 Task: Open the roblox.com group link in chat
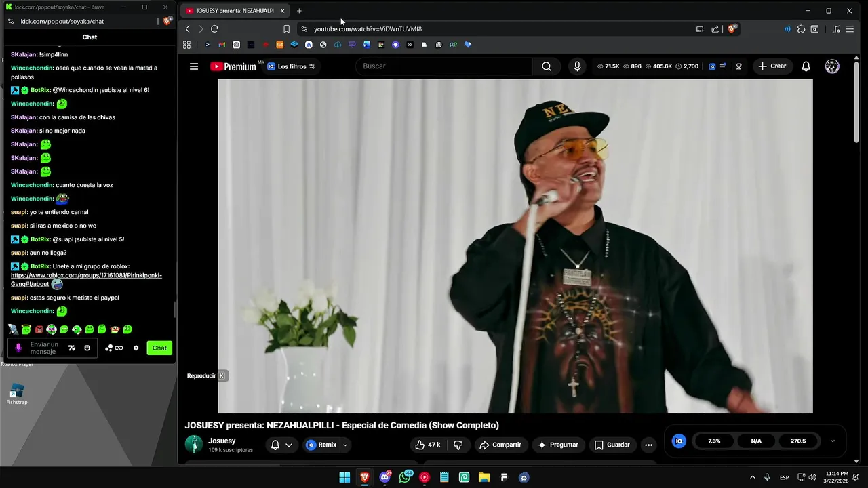click(86, 280)
